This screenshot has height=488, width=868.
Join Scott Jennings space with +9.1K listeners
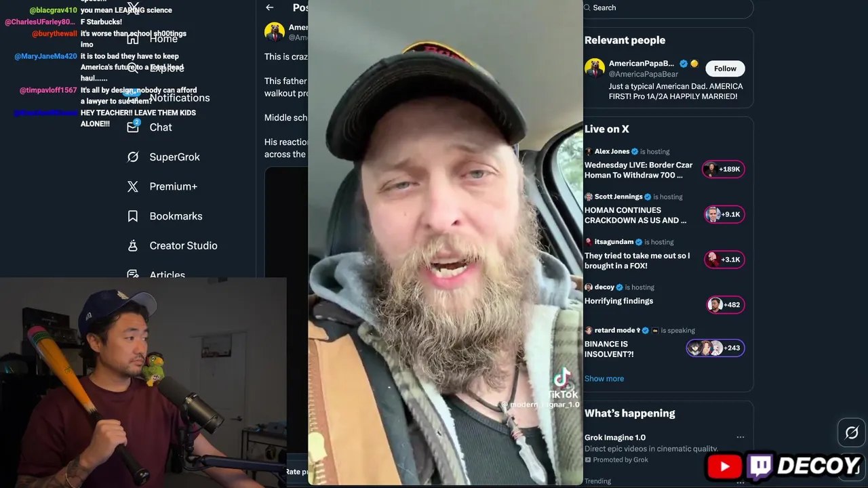pyautogui.click(x=724, y=214)
